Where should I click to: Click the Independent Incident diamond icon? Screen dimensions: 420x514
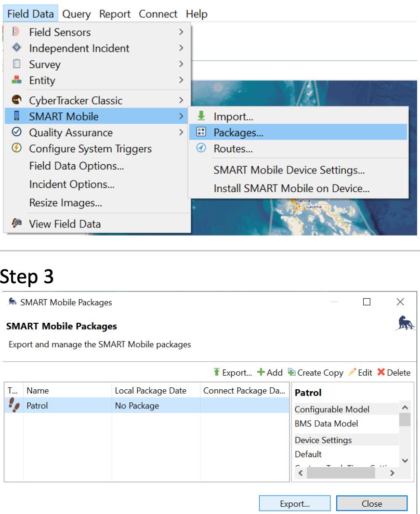(x=16, y=48)
